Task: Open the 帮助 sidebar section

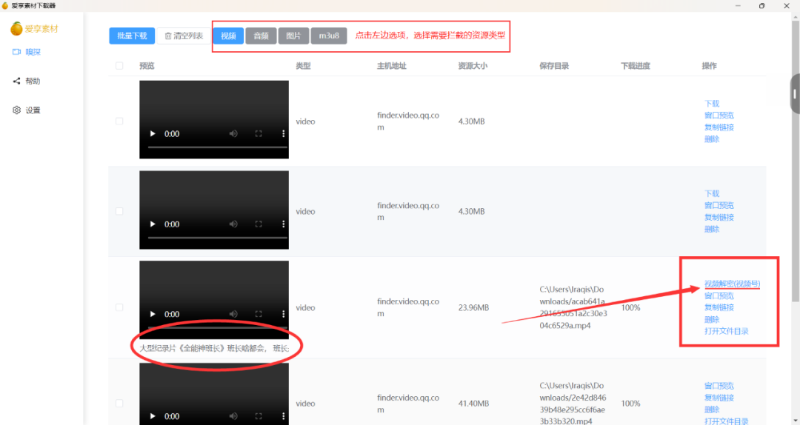Action: (27, 81)
